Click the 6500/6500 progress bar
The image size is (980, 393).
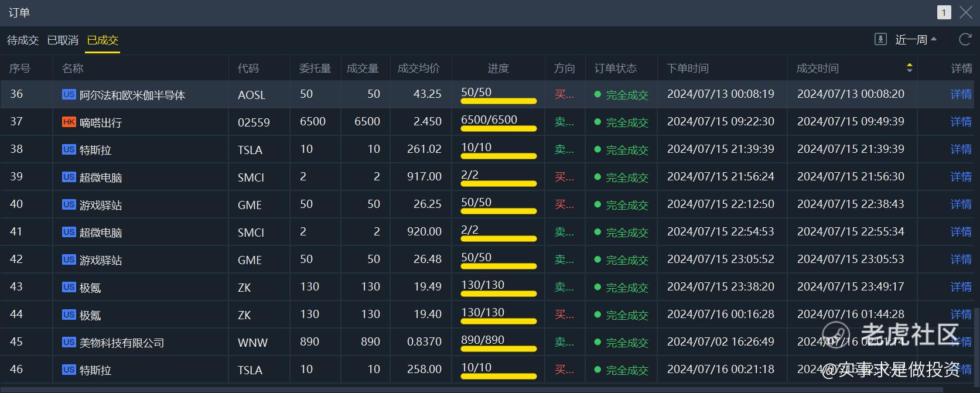pos(498,128)
